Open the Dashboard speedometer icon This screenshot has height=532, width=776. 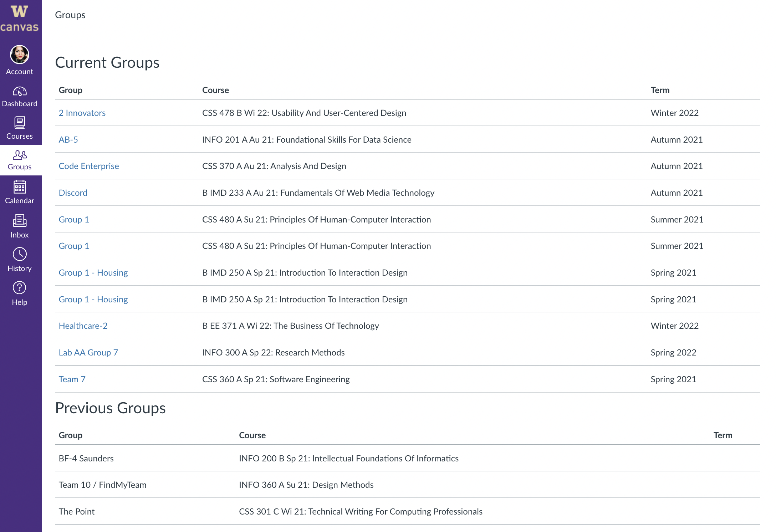coord(20,92)
